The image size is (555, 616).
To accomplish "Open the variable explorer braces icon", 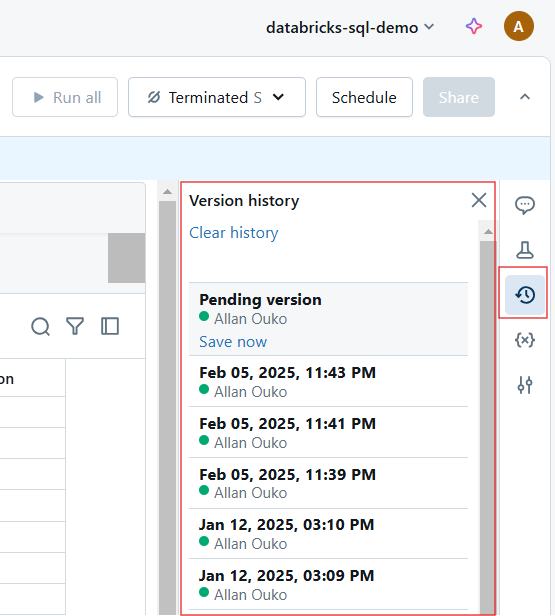I will click(x=525, y=340).
